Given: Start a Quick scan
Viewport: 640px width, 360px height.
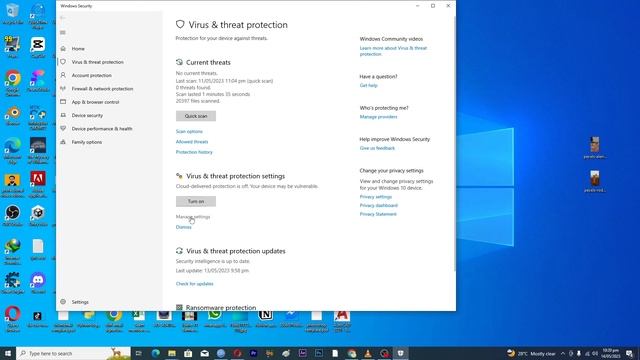Looking at the screenshot, I should pos(196,116).
